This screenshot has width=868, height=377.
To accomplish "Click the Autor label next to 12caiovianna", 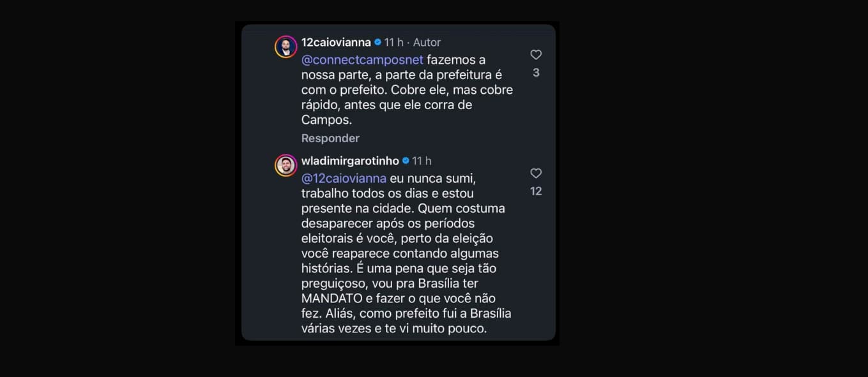I will (x=427, y=42).
